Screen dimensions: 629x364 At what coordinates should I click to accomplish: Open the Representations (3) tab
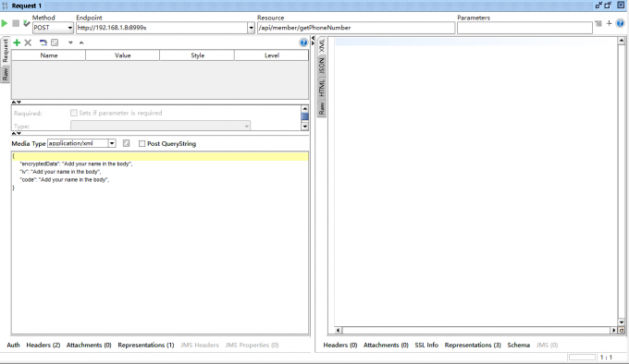[x=473, y=345]
